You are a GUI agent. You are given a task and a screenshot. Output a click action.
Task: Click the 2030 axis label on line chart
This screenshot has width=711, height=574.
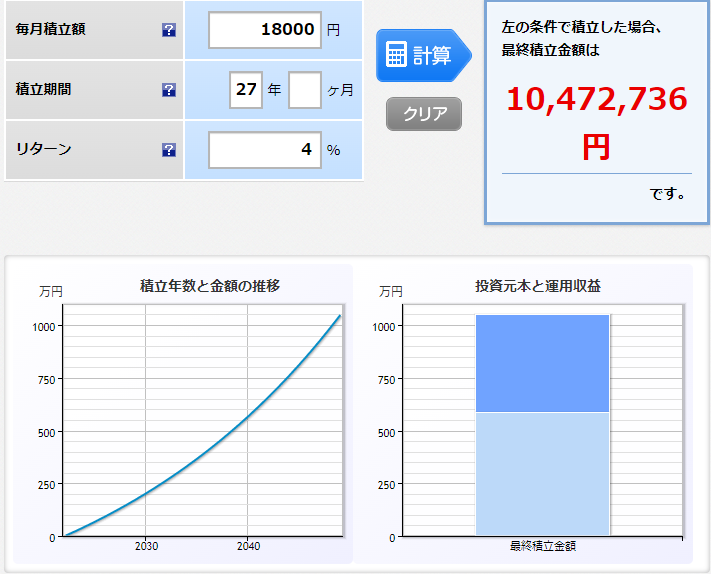point(146,546)
